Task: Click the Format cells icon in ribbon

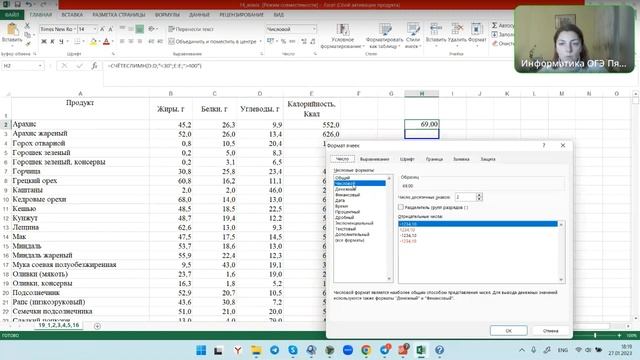Action: pyautogui.click(x=476, y=29)
